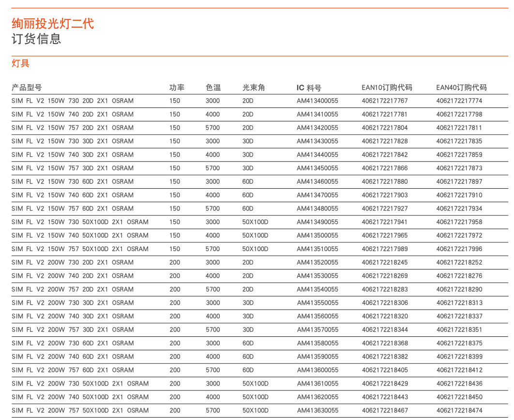This screenshot has width=514, height=420.
Task: Click the 绚丽投光灯二代 title heading
Action: coord(53,23)
